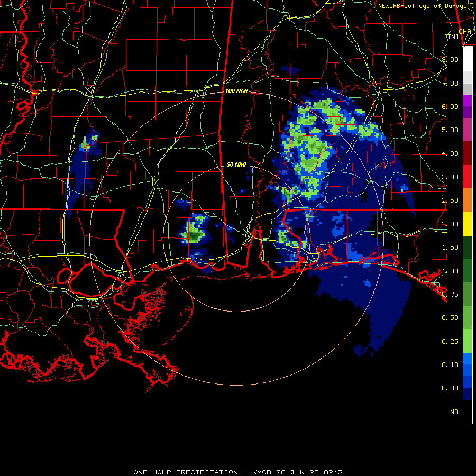Image resolution: width=476 pixels, height=476 pixels.
Task: Select the 2.50 legend value
Action: click(x=450, y=200)
